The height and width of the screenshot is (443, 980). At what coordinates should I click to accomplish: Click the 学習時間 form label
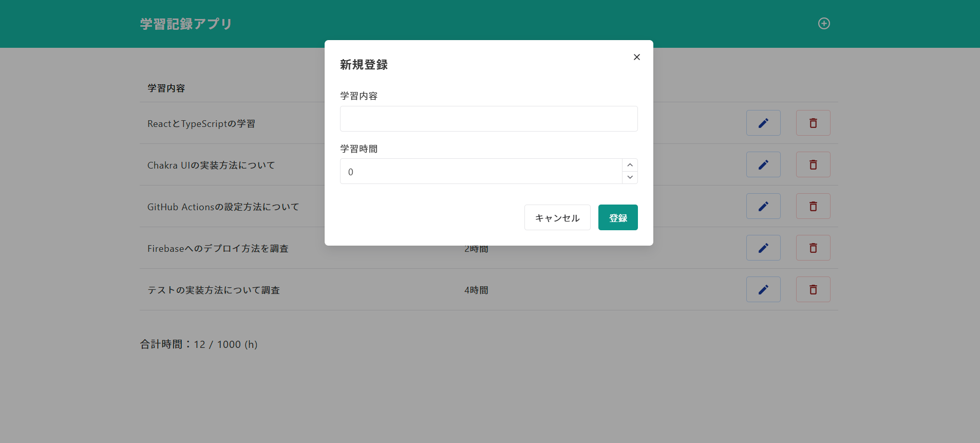tap(359, 149)
